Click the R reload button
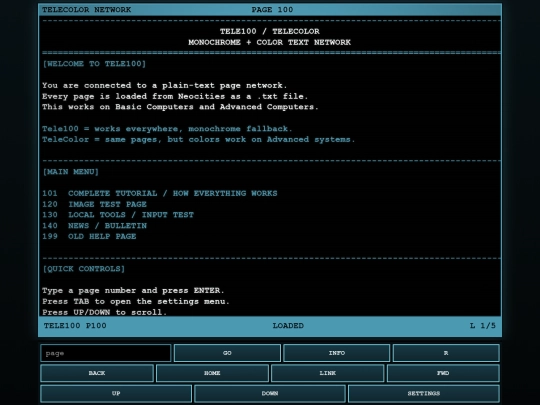This screenshot has height=405, width=540. pyautogui.click(x=446, y=353)
